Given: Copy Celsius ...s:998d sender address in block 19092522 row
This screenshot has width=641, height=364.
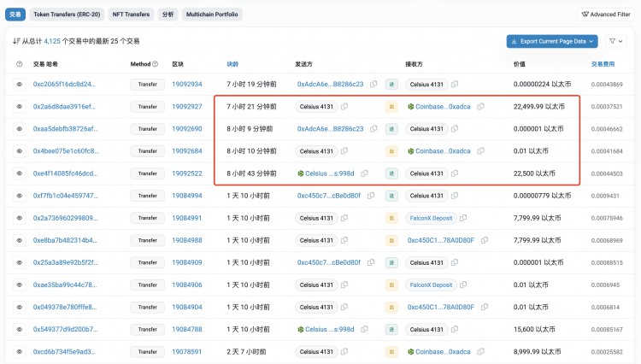Looking at the screenshot, I should coord(364,173).
